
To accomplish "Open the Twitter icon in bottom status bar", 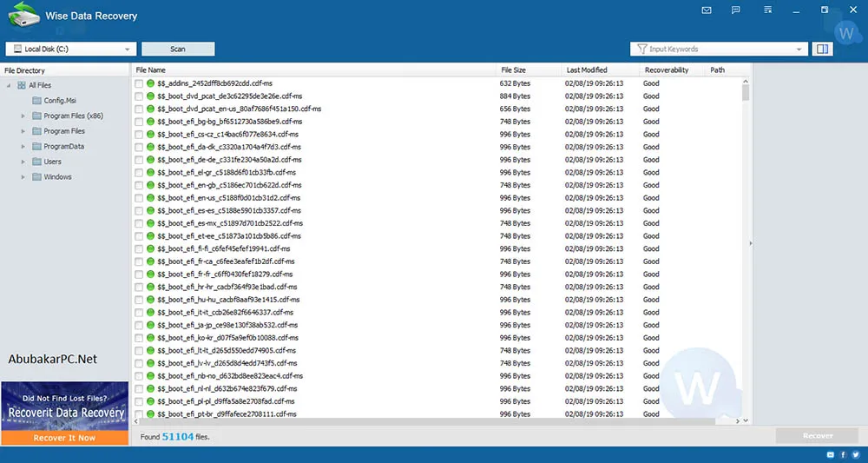I will pos(856,454).
